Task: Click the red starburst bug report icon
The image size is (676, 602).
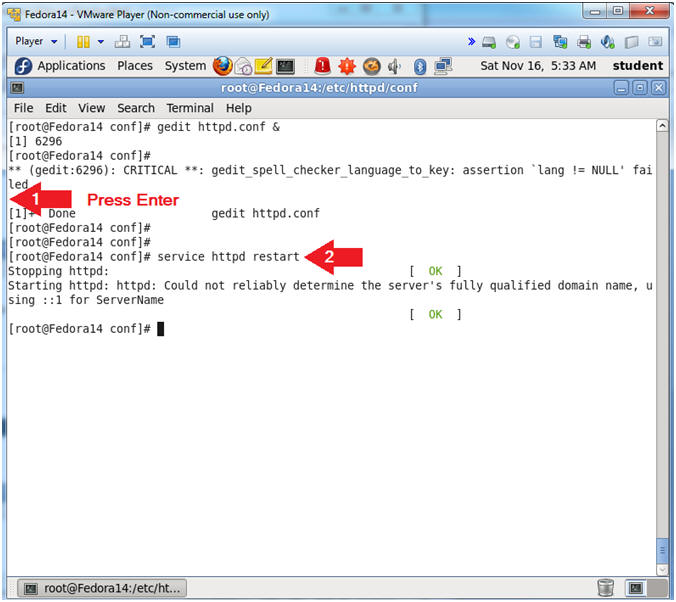Action: (x=347, y=66)
